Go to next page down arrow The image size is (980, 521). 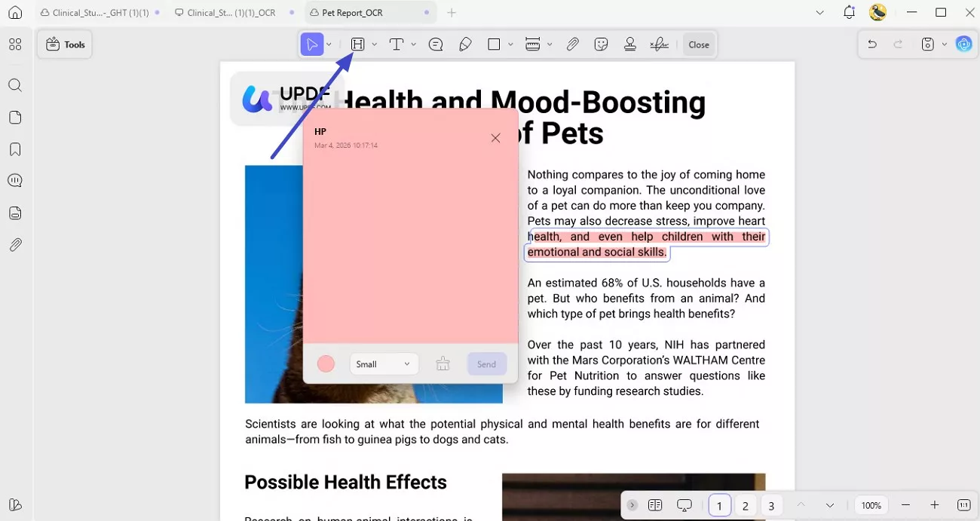tap(829, 505)
